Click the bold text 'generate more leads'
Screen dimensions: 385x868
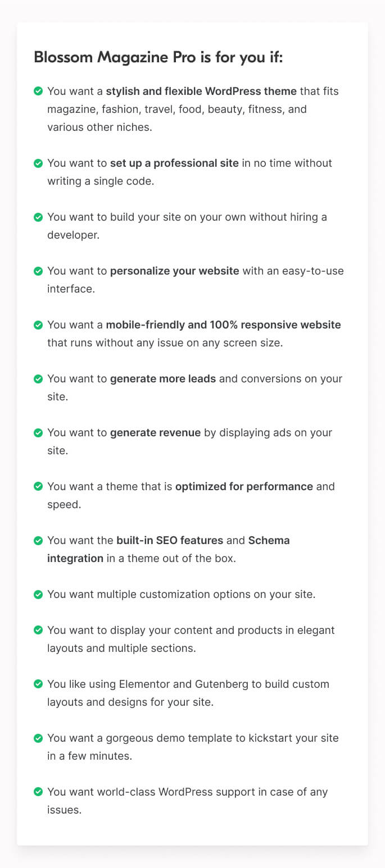point(163,378)
